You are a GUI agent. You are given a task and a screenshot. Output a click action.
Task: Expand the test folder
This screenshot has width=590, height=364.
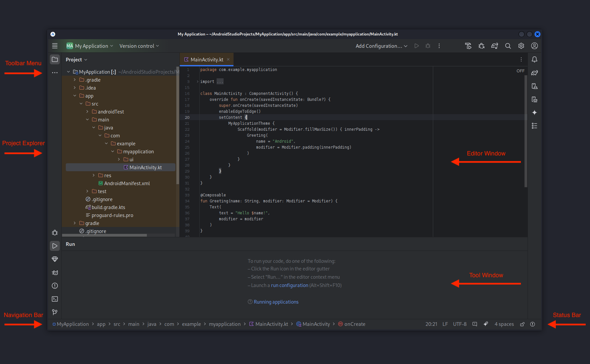point(87,191)
